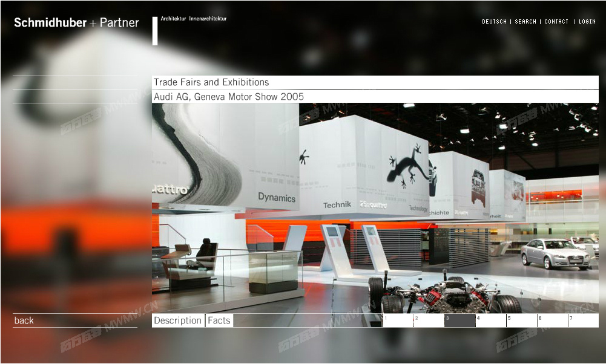Screen dimensions: 606x364
Task: Switch language to DEUTSCH
Action: click(494, 22)
